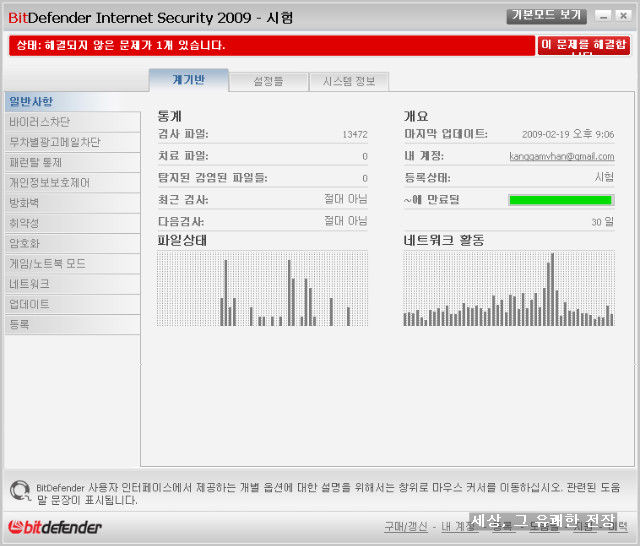This screenshot has height=546, width=640.
Task: Open the 설정들 settings tab
Action: (268, 82)
